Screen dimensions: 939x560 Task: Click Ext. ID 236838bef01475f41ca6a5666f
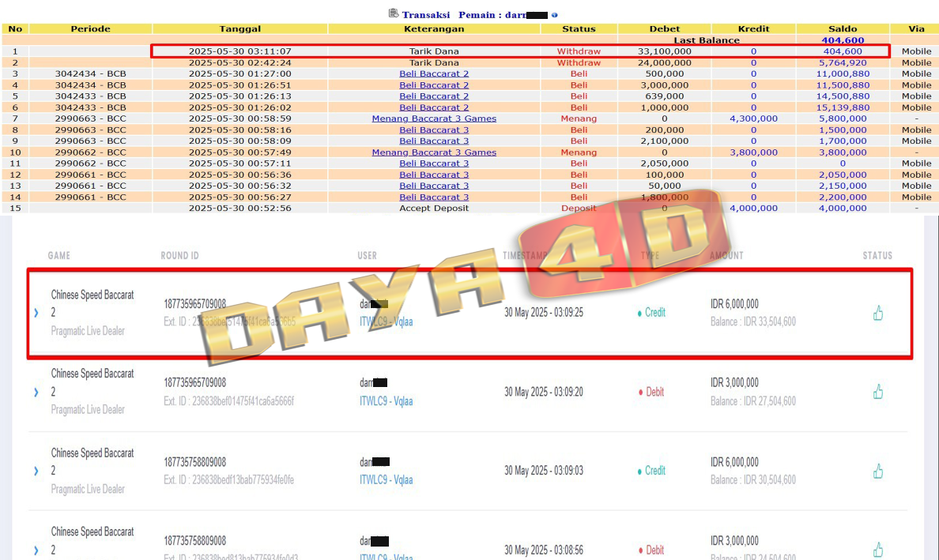[x=228, y=401]
